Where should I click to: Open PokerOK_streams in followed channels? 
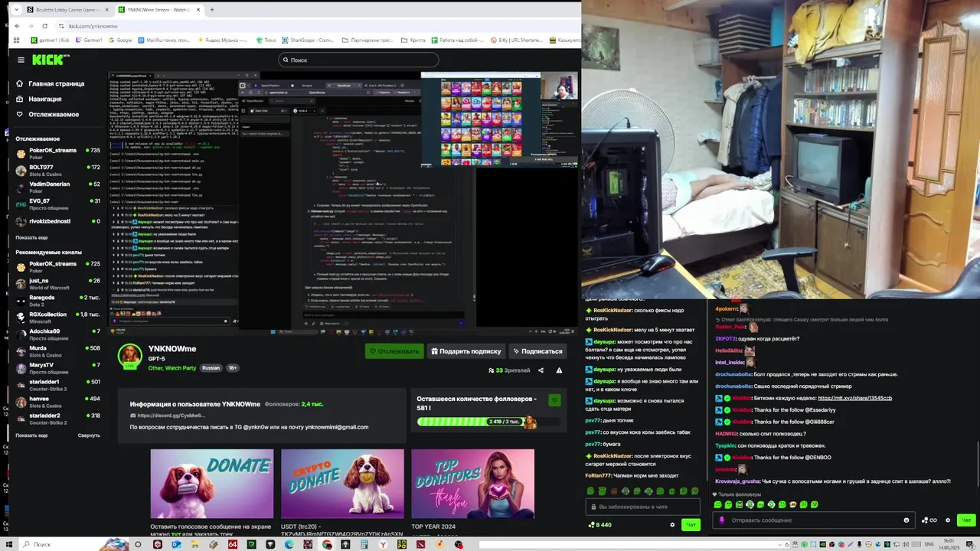click(x=58, y=153)
